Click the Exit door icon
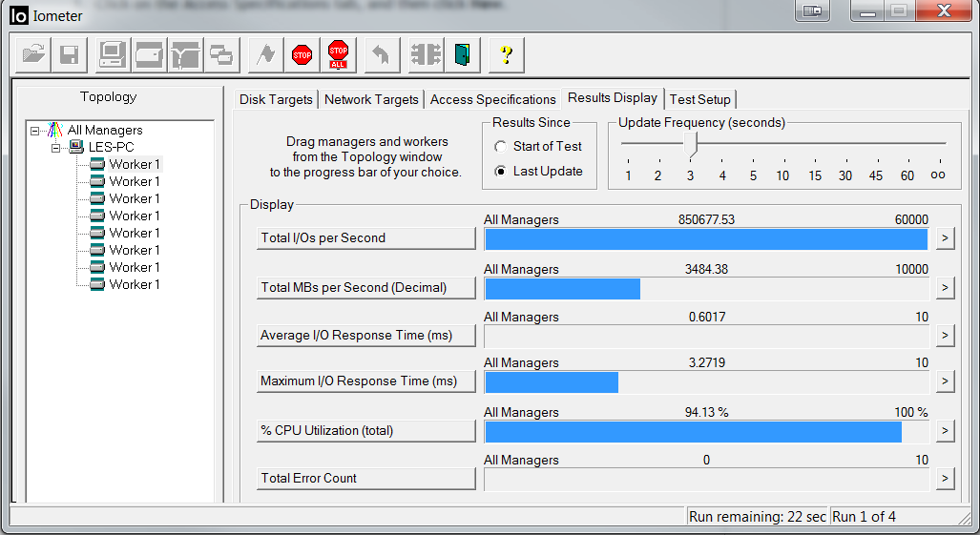The height and width of the screenshot is (535, 980). tap(463, 55)
